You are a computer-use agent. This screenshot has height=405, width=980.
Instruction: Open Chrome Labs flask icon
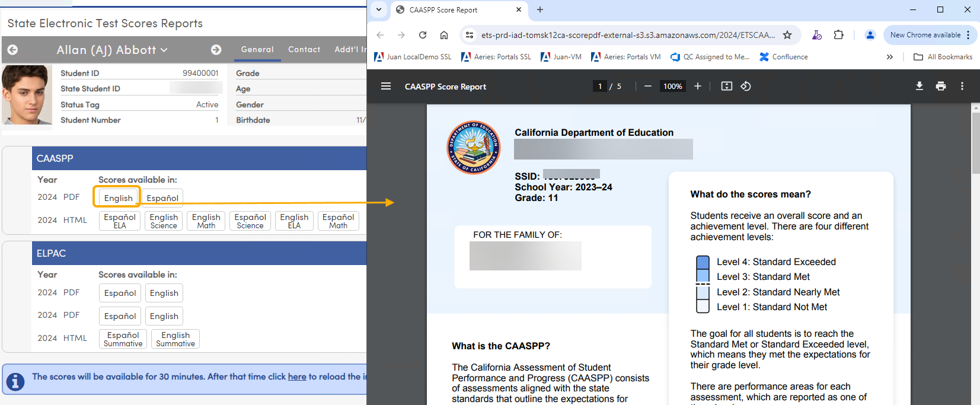tap(817, 35)
